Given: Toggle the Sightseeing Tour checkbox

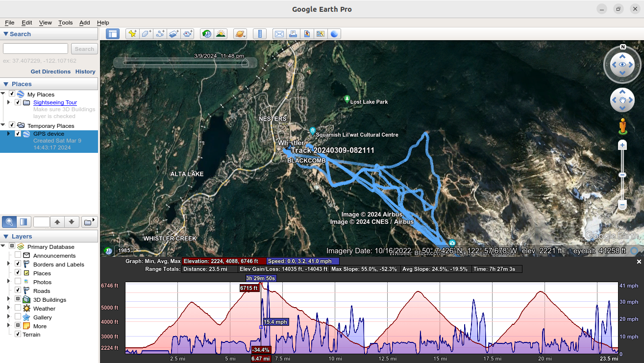Looking at the screenshot, I should click(x=18, y=102).
